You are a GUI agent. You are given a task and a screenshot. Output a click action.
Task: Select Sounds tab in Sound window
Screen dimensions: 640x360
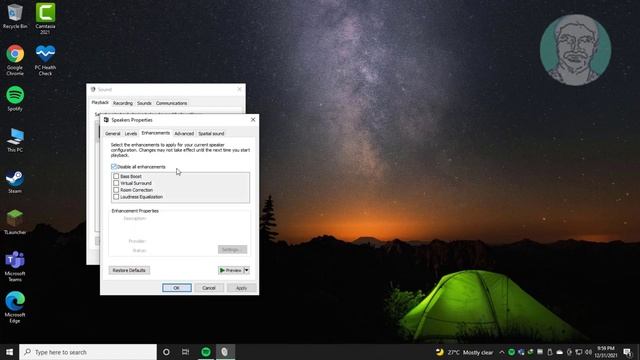[144, 103]
